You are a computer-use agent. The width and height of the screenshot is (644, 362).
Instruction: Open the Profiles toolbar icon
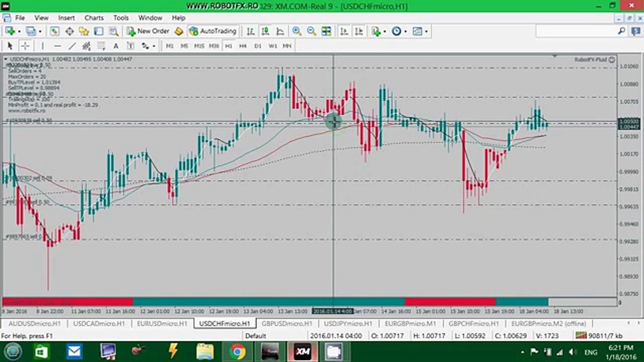pyautogui.click(x=31, y=31)
